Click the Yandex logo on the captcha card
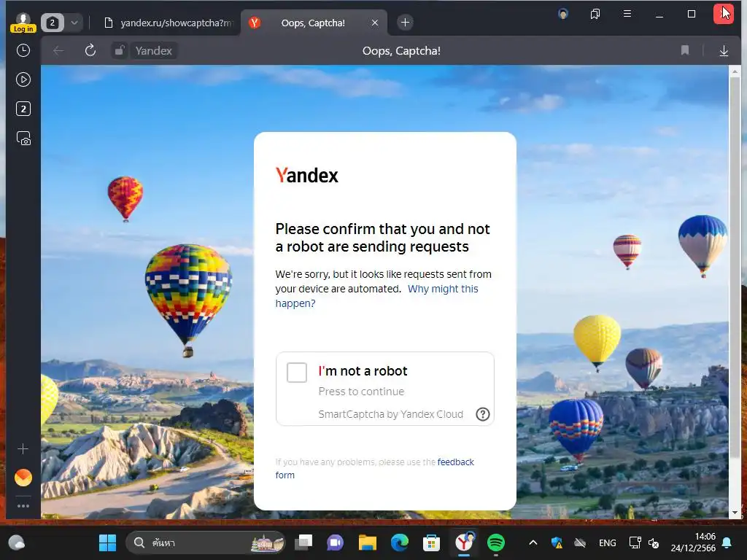The width and height of the screenshot is (747, 560). pos(307,175)
